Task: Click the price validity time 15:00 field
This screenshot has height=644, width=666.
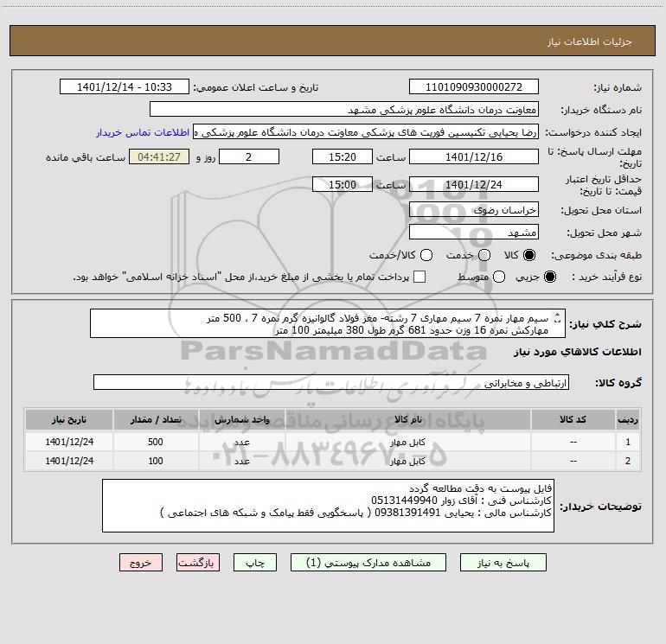Action: (343, 184)
